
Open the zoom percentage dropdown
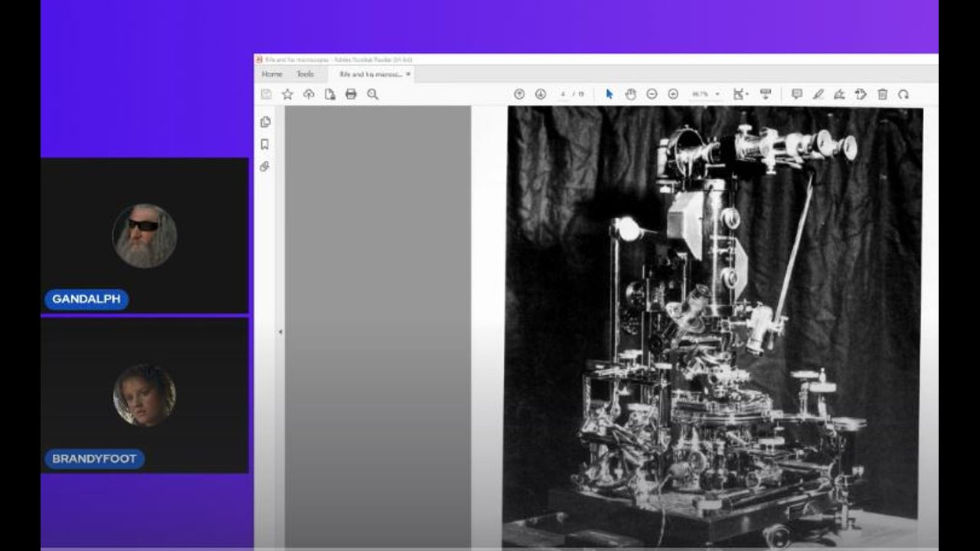pos(717,94)
